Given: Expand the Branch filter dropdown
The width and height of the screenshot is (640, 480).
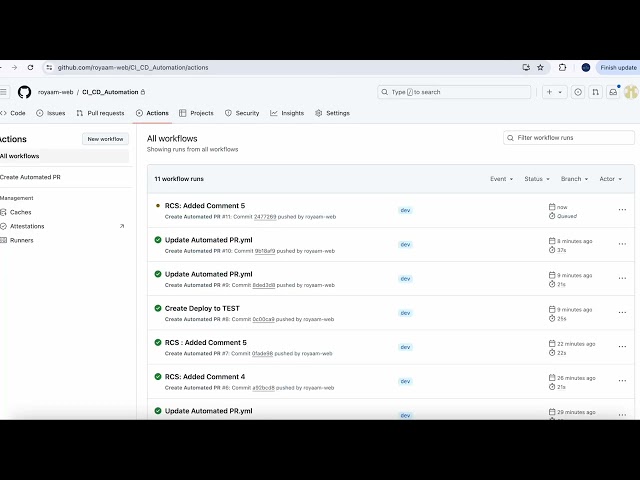Looking at the screenshot, I should tap(574, 179).
